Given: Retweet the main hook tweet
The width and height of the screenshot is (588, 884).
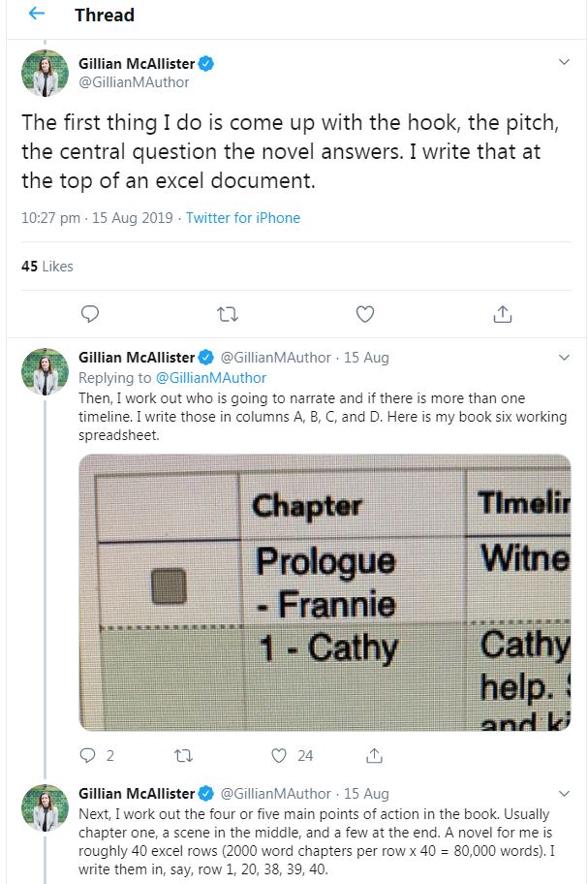Looking at the screenshot, I should point(229,313).
